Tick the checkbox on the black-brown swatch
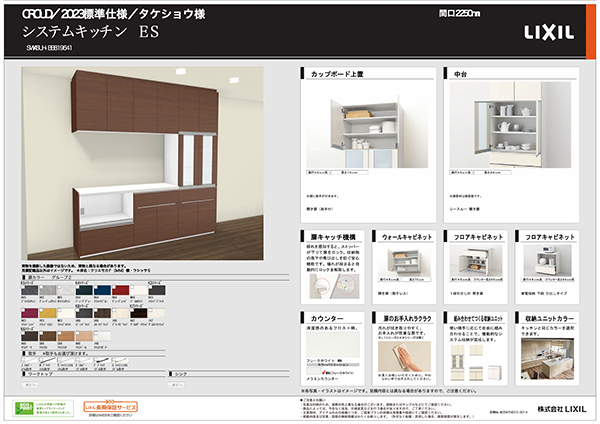This screenshot has width=600, height=424. (132, 310)
